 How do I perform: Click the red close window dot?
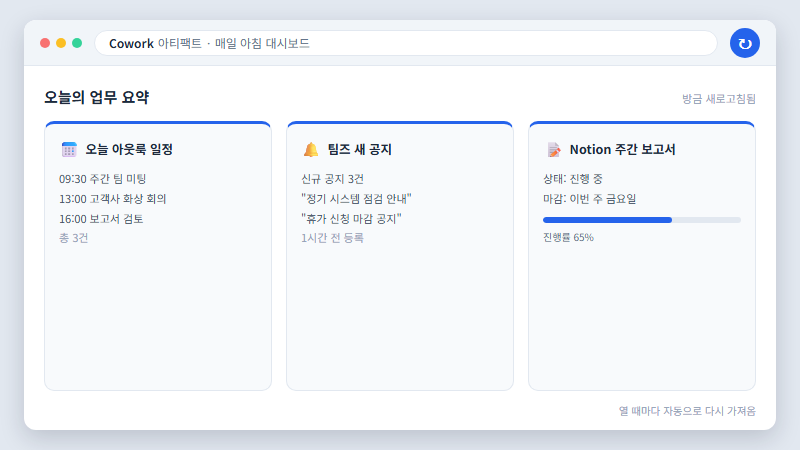(45, 43)
